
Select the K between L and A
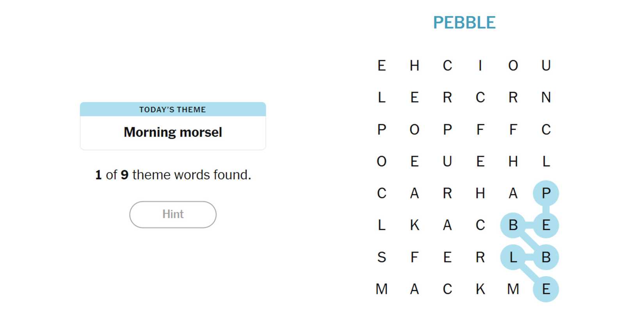[x=415, y=225]
